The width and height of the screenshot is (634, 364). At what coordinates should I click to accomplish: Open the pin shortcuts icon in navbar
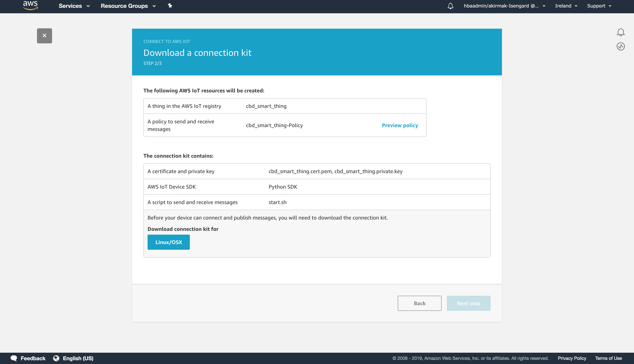click(x=170, y=6)
